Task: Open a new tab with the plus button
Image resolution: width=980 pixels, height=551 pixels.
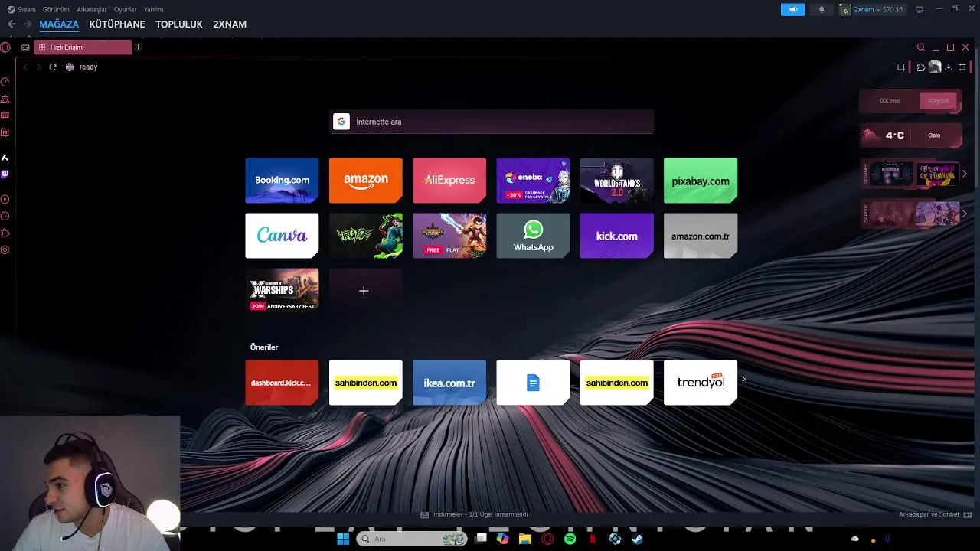Action: click(x=138, y=47)
